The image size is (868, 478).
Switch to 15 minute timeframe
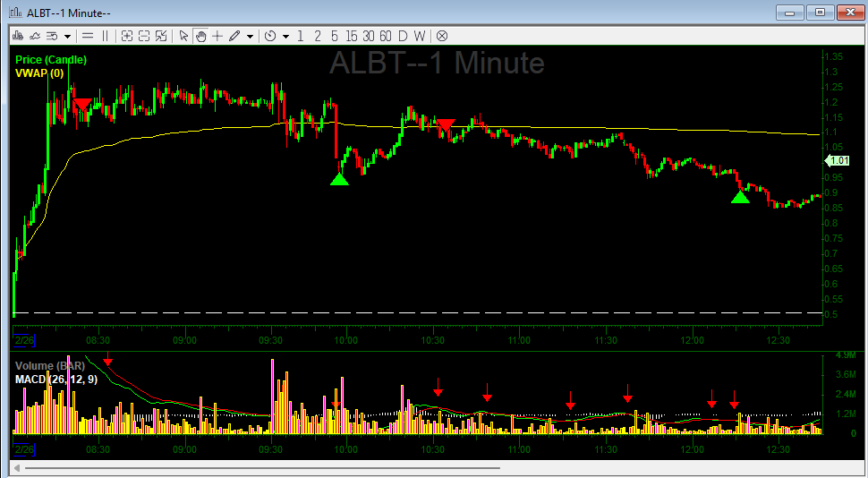[352, 36]
